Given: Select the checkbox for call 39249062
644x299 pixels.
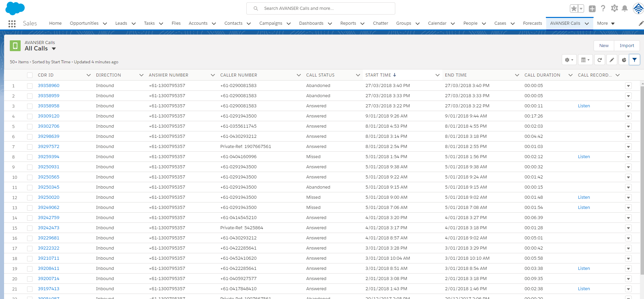Looking at the screenshot, I should point(30,208).
